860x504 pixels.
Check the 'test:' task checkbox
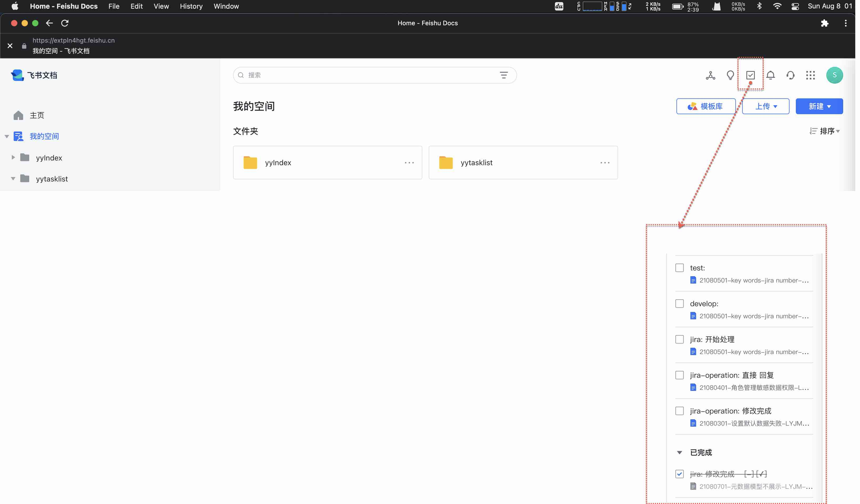tap(680, 268)
